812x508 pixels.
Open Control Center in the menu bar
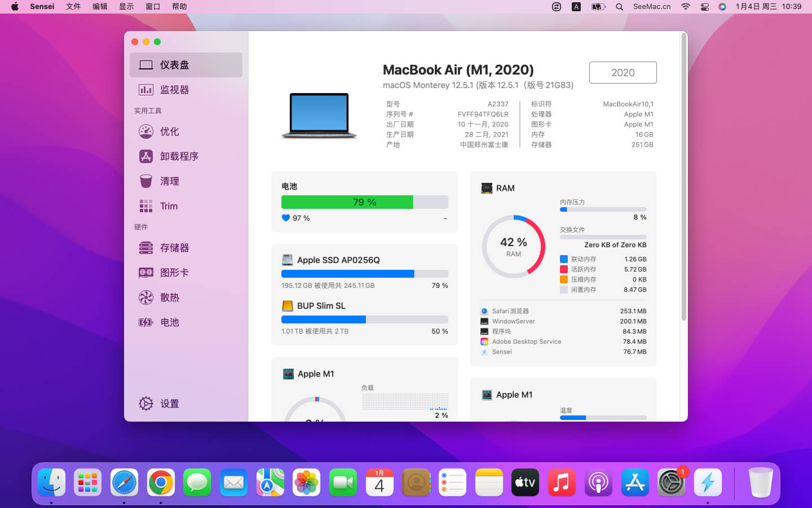704,7
